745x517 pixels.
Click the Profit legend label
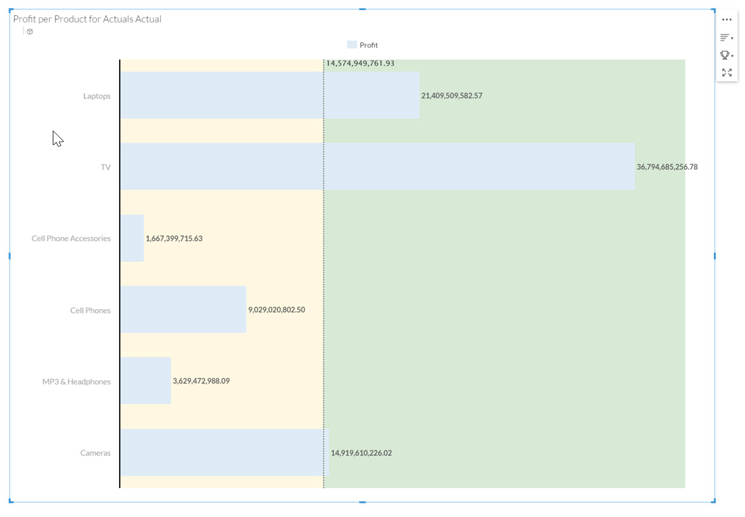(x=369, y=45)
